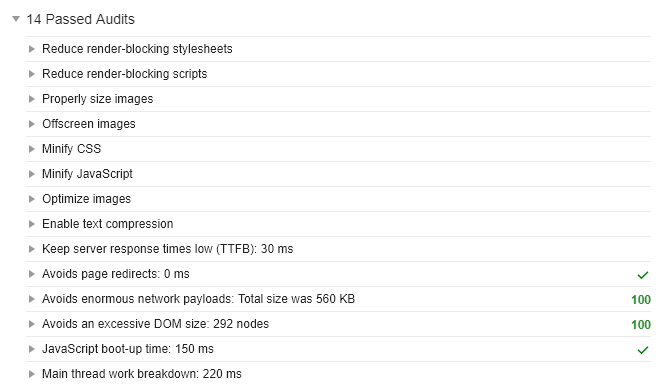Viewport: 663px width, 392px height.
Task: Open the Avoids page redirects audit row
Action: point(338,274)
